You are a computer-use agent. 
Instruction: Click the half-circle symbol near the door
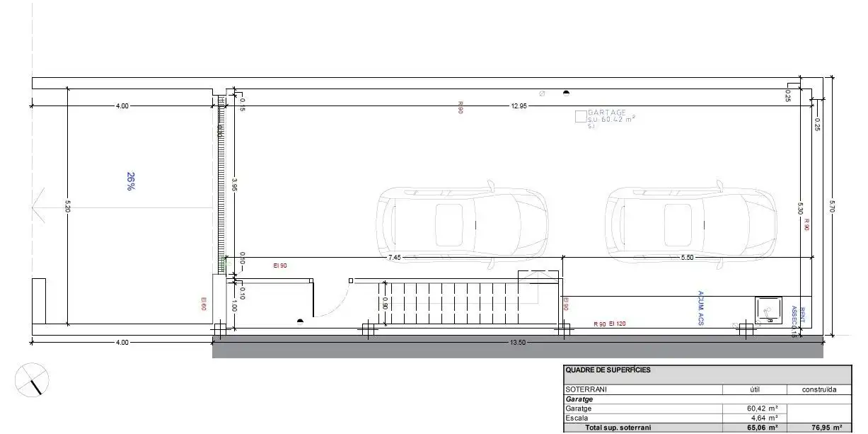click(x=301, y=321)
